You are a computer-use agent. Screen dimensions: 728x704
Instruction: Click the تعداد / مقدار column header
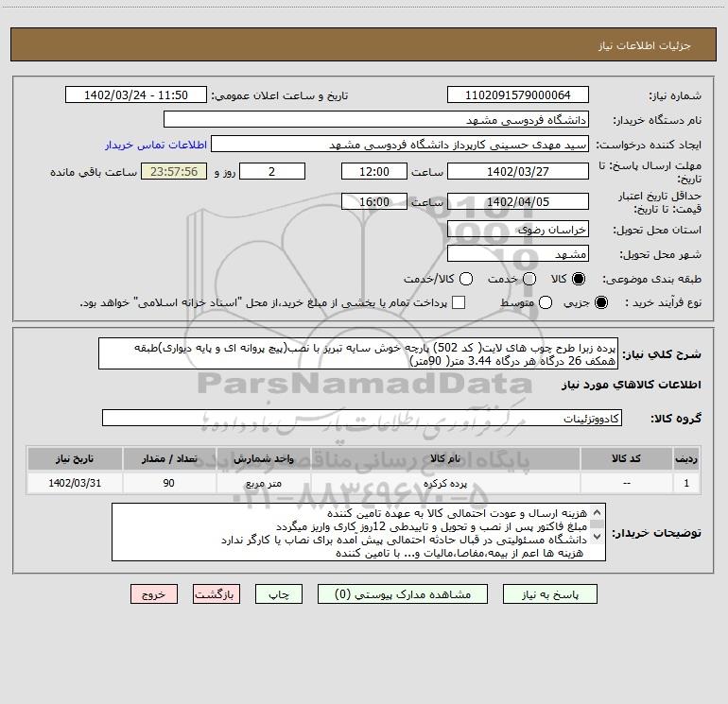coord(169,458)
